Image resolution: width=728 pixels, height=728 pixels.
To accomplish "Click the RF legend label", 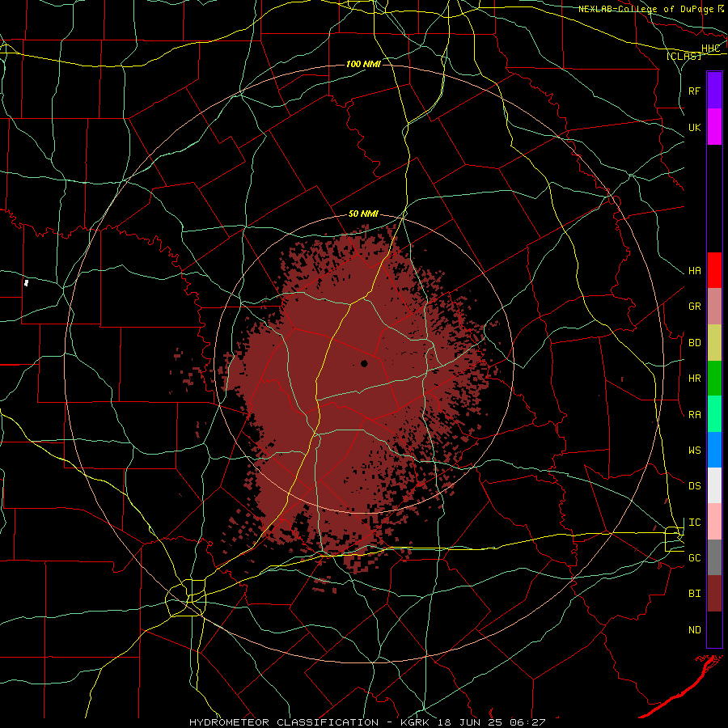I will click(694, 91).
